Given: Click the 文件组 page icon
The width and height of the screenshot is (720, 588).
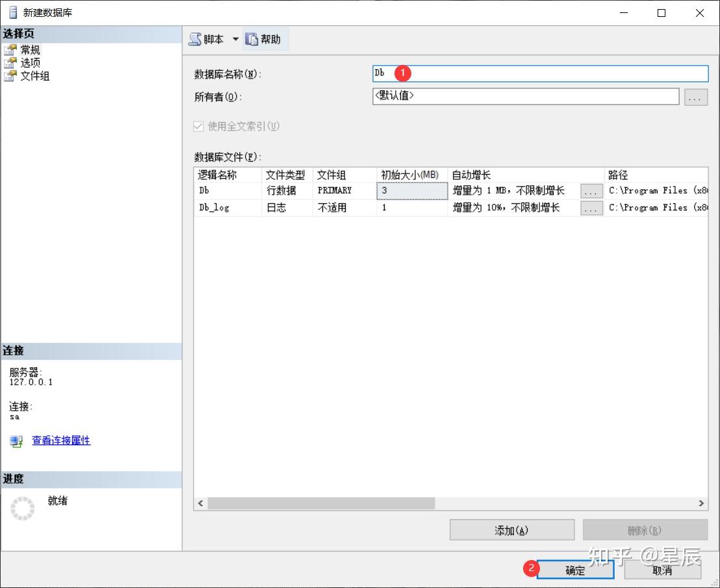Looking at the screenshot, I should [10, 76].
